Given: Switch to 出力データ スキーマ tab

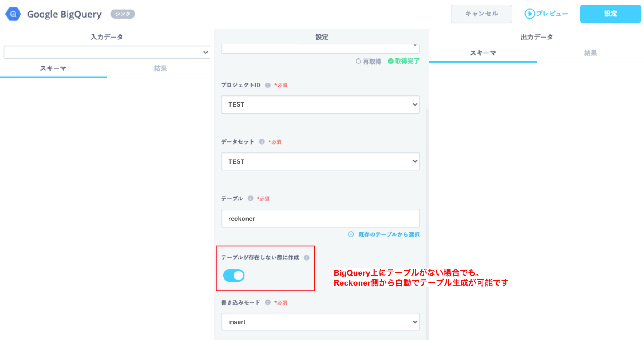Looking at the screenshot, I should tap(483, 53).
